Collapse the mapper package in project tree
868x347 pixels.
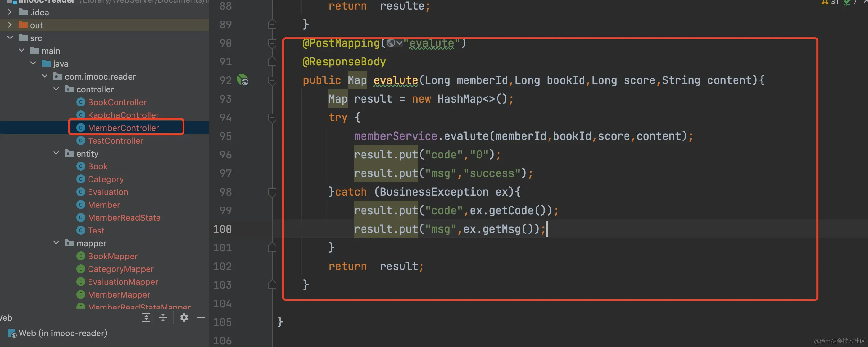pos(56,243)
